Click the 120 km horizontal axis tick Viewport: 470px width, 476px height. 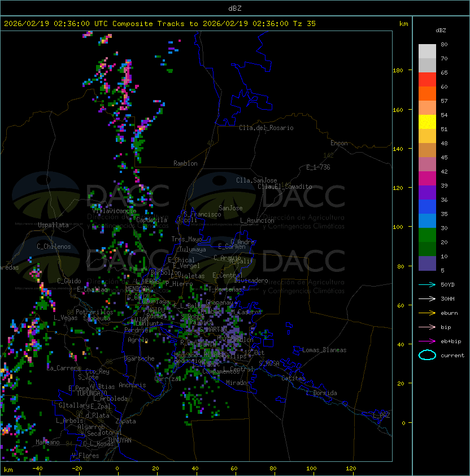350,469
